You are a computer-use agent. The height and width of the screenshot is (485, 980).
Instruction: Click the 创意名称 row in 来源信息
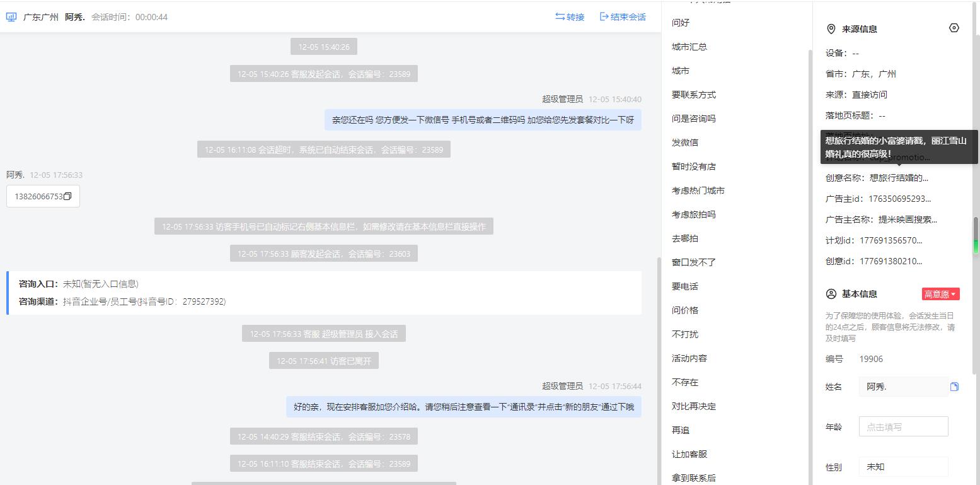coord(877,178)
